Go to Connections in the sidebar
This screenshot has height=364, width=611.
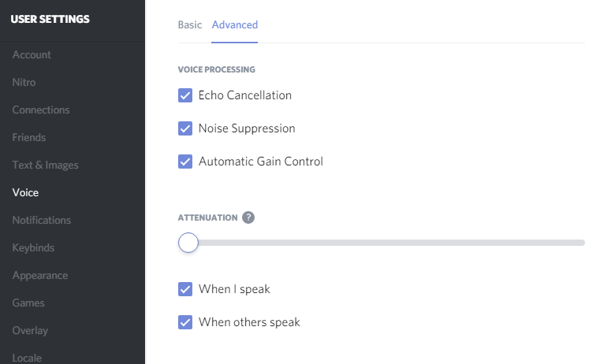click(41, 110)
